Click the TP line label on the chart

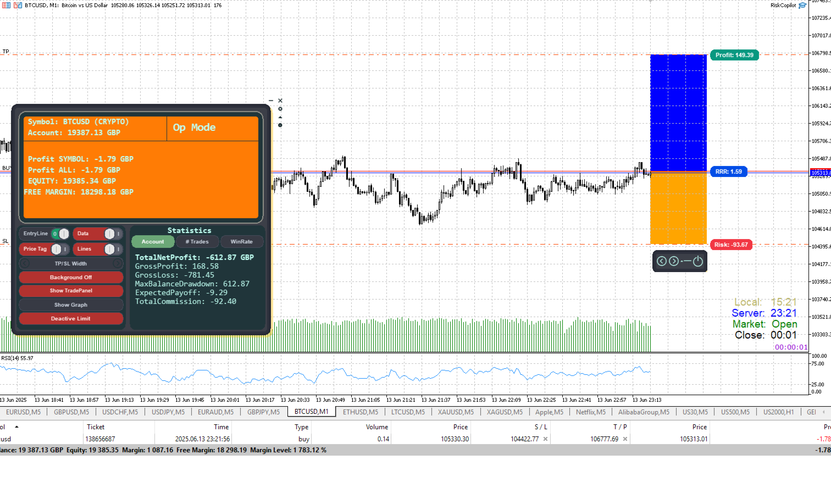(x=5, y=52)
